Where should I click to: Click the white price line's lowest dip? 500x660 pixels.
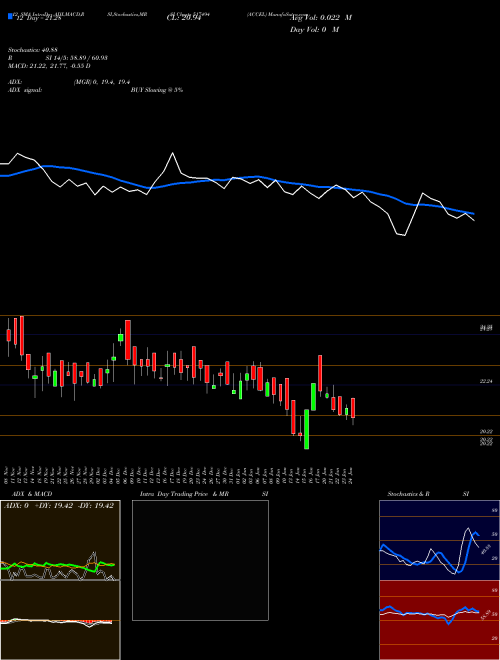click(x=404, y=235)
